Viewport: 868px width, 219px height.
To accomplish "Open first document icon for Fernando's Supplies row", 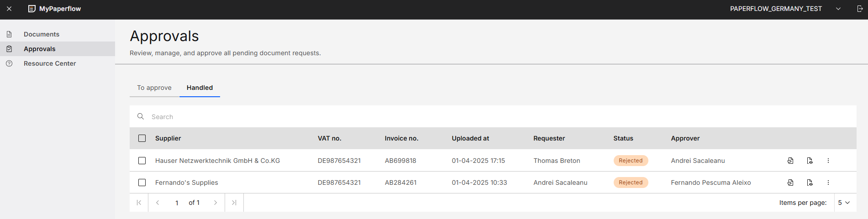I will coord(790,182).
